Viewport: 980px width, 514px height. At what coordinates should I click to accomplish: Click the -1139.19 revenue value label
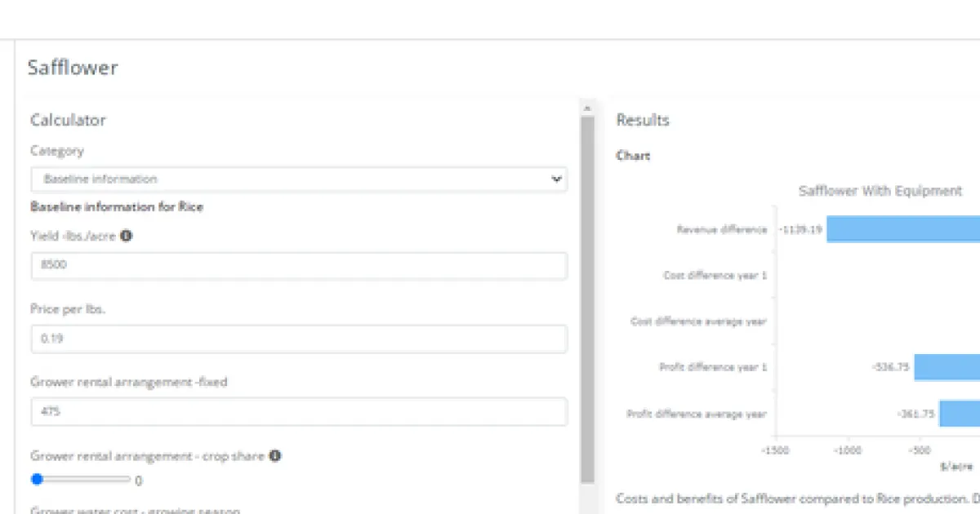coord(800,229)
